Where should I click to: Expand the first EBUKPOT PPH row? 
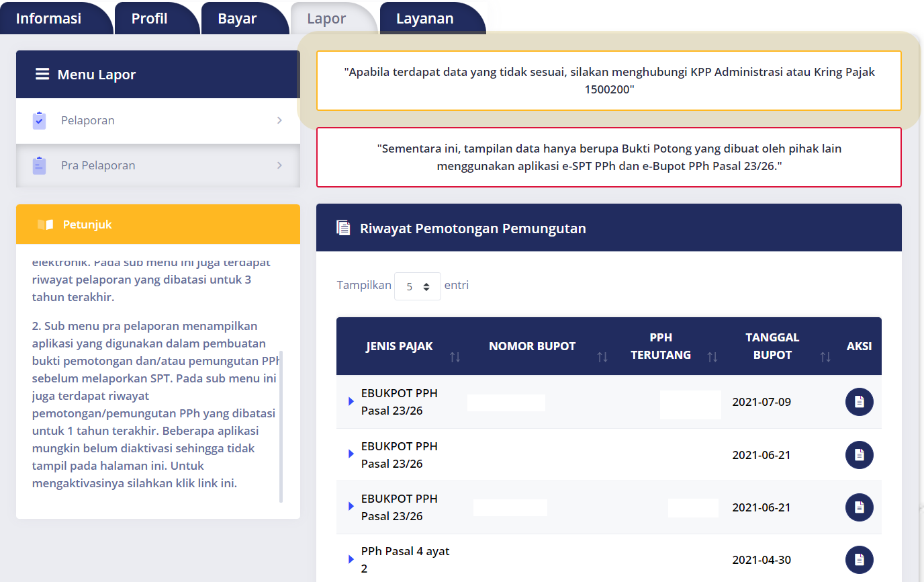coord(351,401)
